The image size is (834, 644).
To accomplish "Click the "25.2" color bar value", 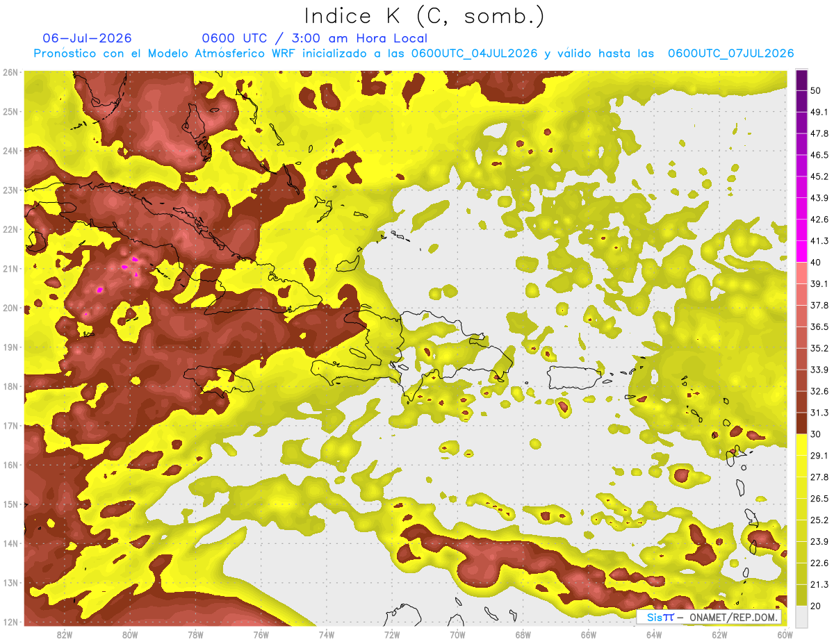I will (819, 520).
